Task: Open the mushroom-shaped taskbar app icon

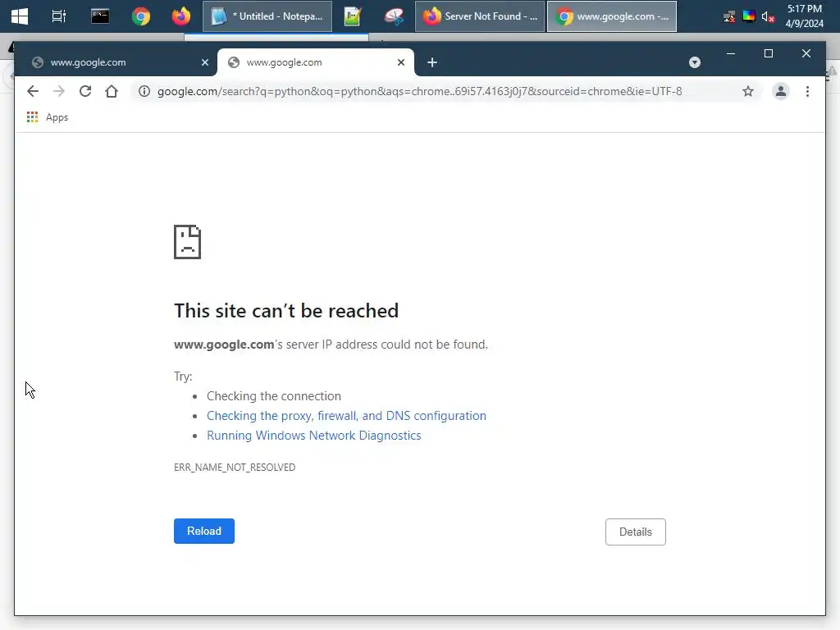Action: [394, 16]
